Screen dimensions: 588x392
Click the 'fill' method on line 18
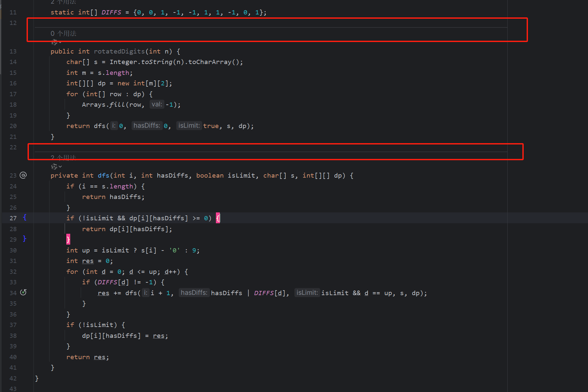117,105
